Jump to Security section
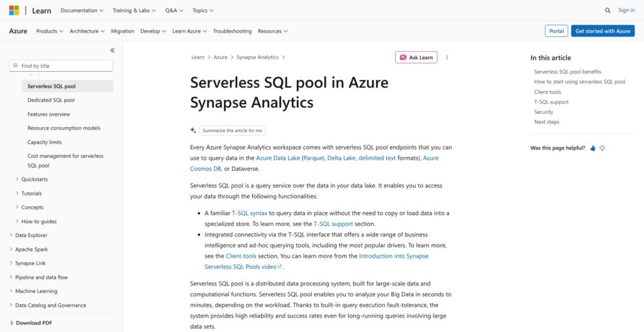 (543, 112)
